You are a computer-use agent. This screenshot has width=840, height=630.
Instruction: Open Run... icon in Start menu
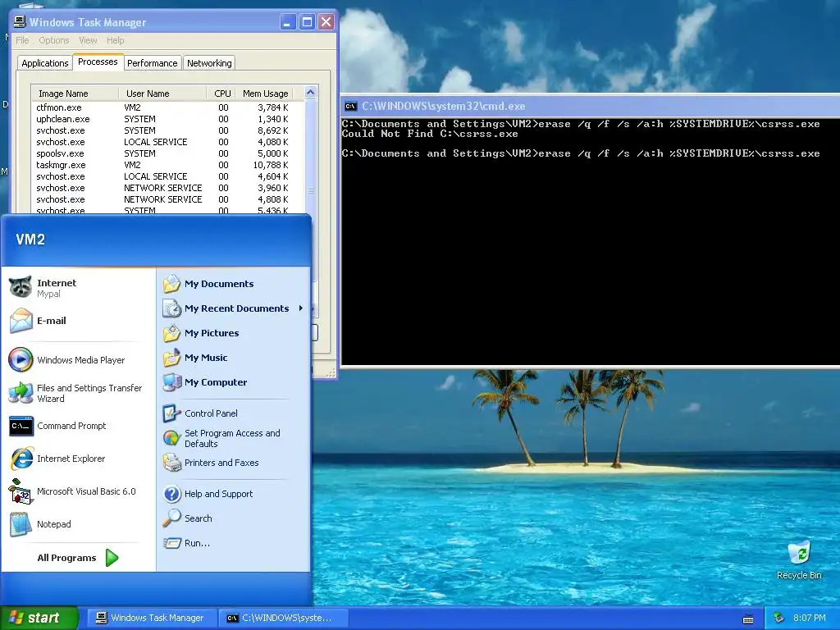tap(172, 543)
